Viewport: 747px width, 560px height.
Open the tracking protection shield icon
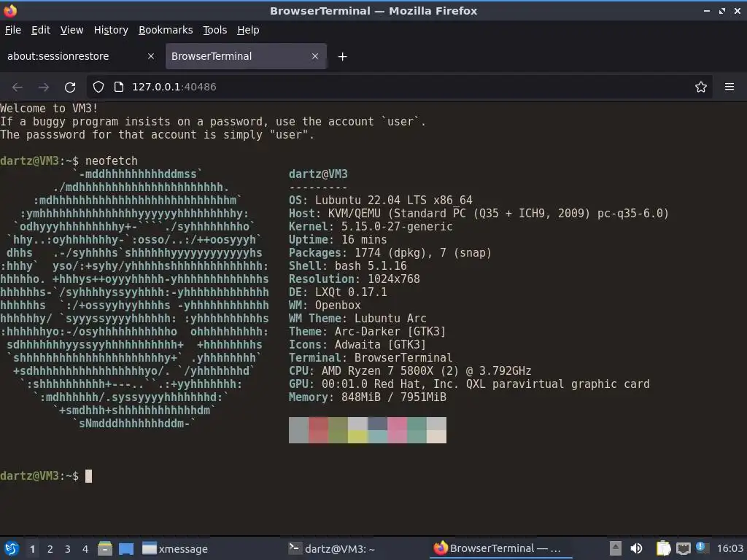(x=98, y=87)
